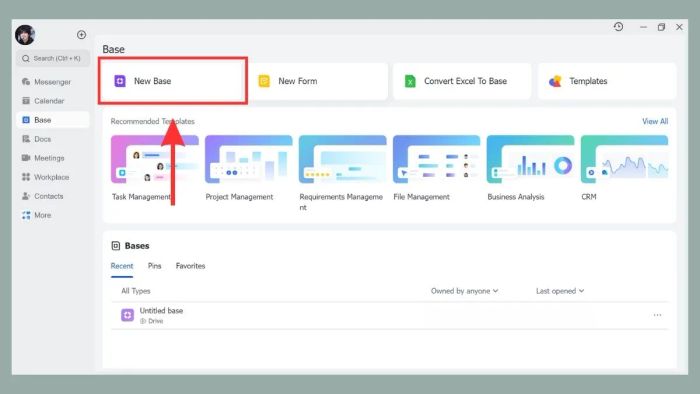Switch to the Favorites tab
700x394 pixels.
coord(190,266)
